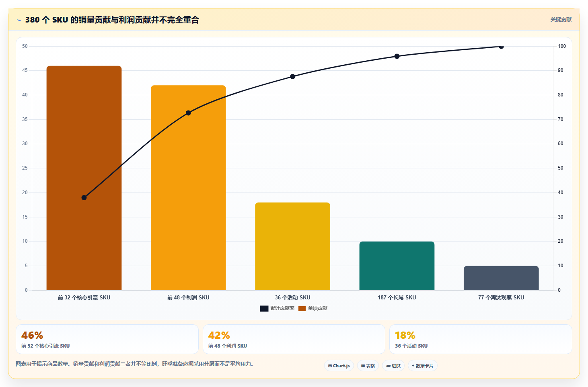This screenshot has width=588, height=387.
Task: Click x-axis label 187 个长尾 SKU
Action: (x=397, y=297)
